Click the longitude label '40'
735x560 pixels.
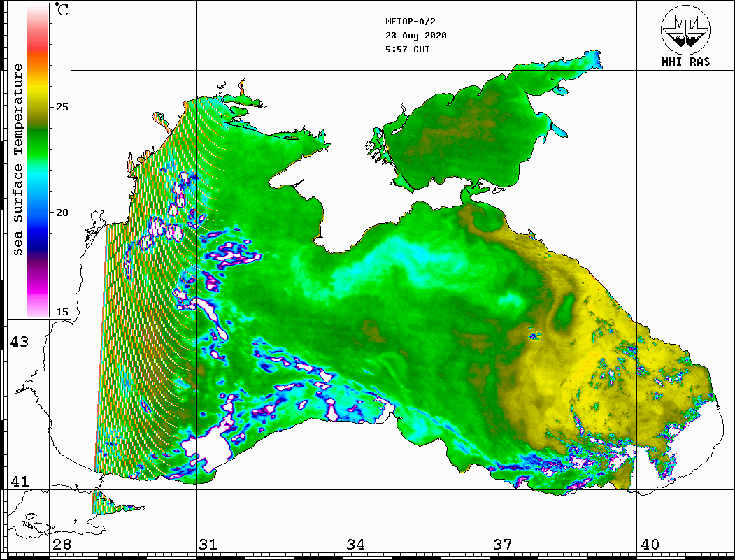[x=650, y=545]
